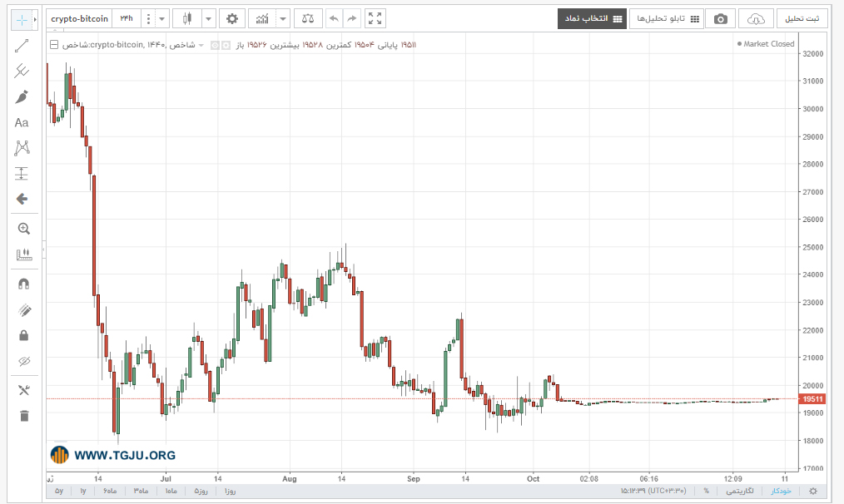Toggle the percent (%) scale option
The height and width of the screenshot is (504, 844).
(x=706, y=491)
